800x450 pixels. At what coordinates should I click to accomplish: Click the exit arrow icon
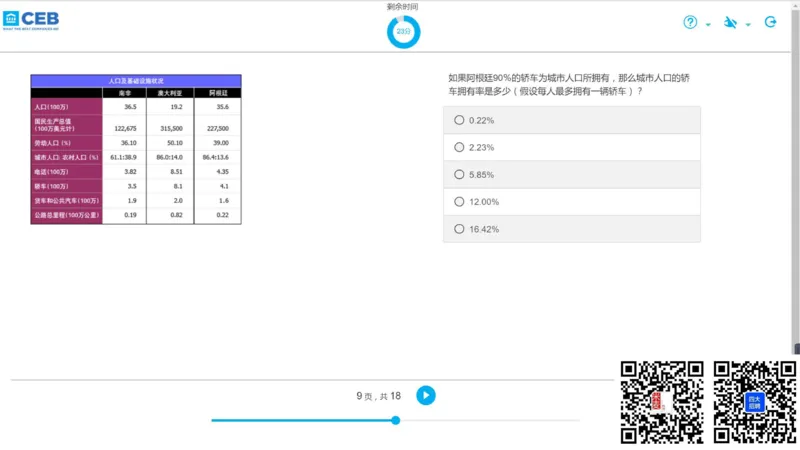pyautogui.click(x=770, y=22)
